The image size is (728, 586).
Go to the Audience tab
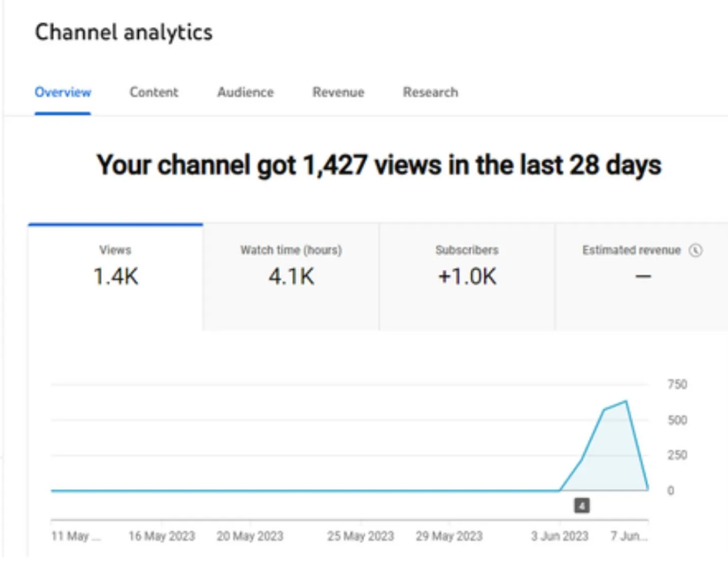245,93
